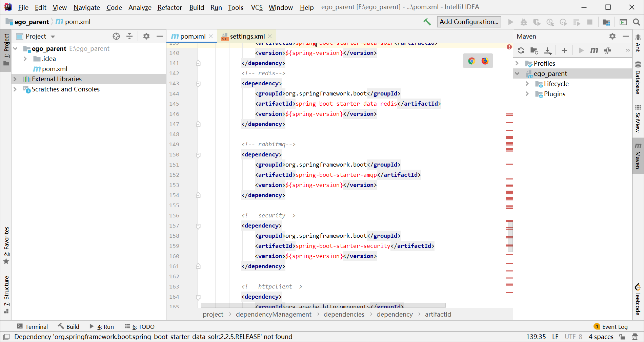Expand External Libraries node
Image resolution: width=644 pixels, height=342 pixels.
15,79
